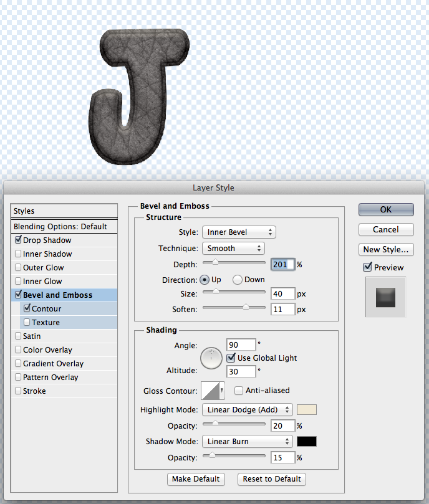
Task: Enable the Texture checkbox
Action: (27, 322)
